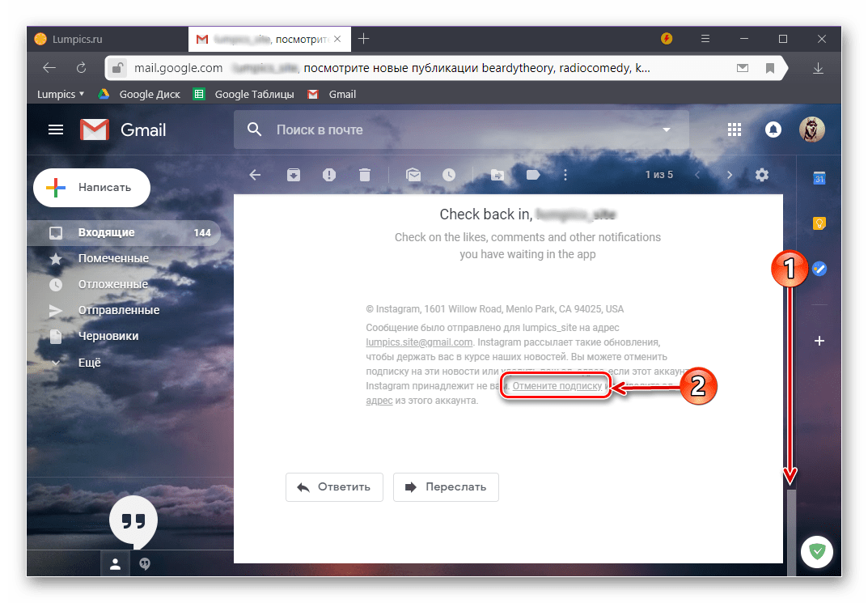
Task: Bookmark this page with the bookmark icon
Action: pos(769,67)
